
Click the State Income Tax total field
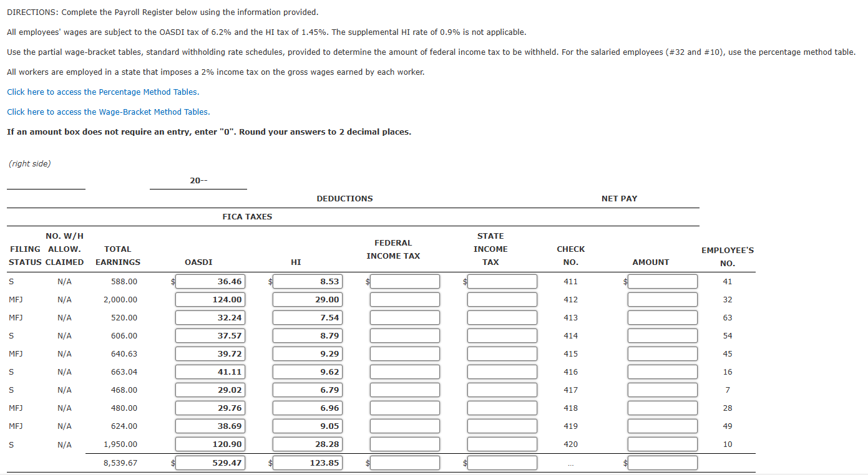502,463
